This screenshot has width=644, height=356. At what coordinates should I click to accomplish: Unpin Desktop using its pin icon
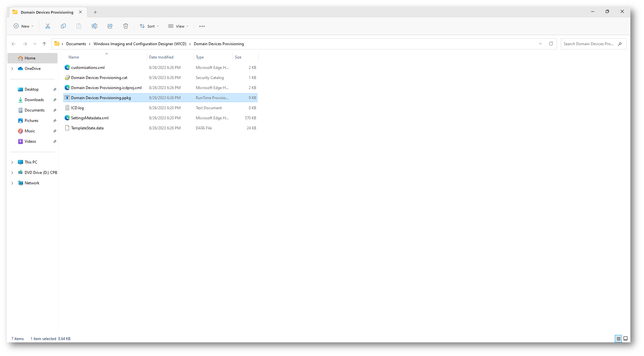(x=55, y=89)
